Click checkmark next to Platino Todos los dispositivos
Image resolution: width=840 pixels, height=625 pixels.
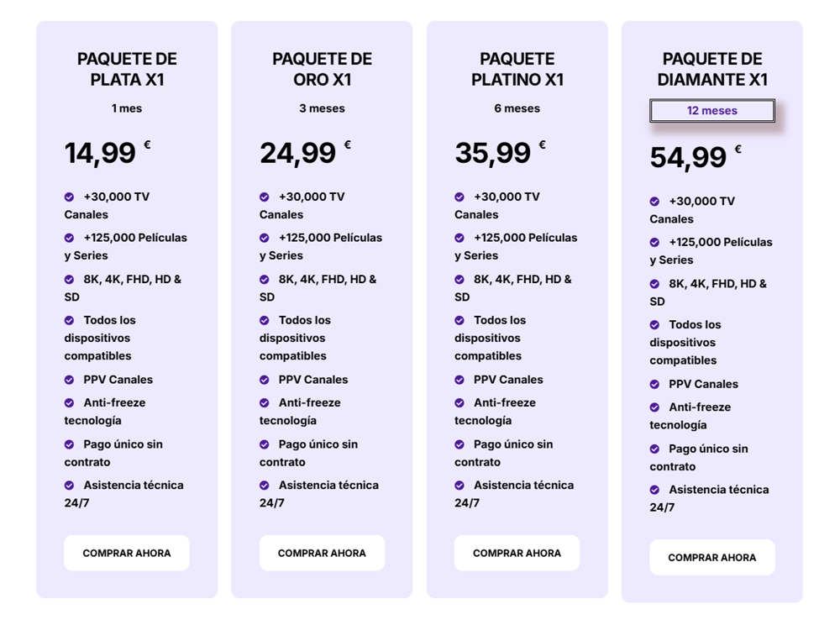(459, 321)
